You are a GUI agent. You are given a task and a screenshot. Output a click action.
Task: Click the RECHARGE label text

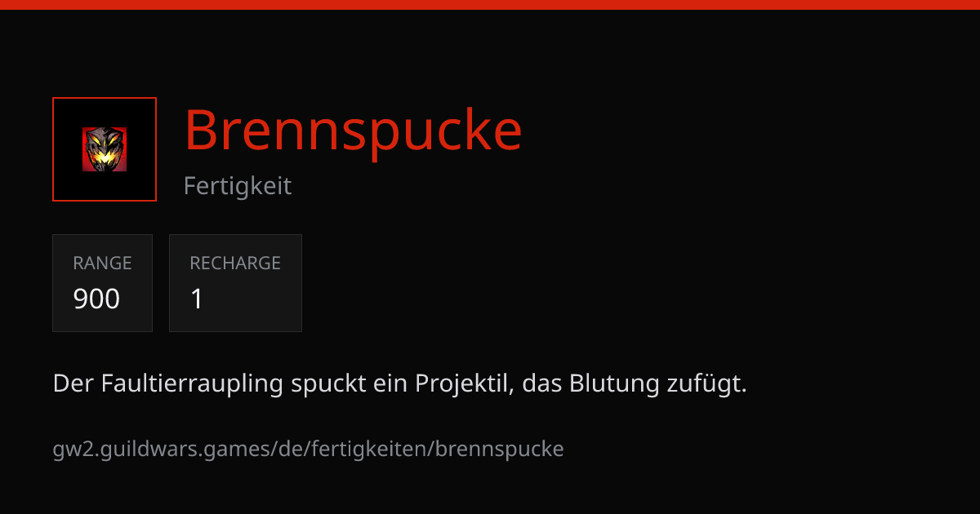235,263
